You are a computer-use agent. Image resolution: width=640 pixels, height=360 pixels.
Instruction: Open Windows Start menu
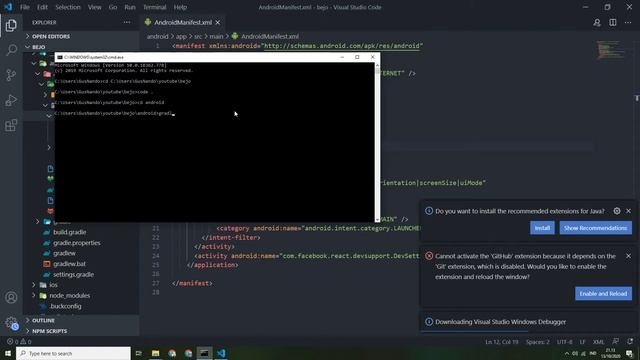click(x=8, y=353)
